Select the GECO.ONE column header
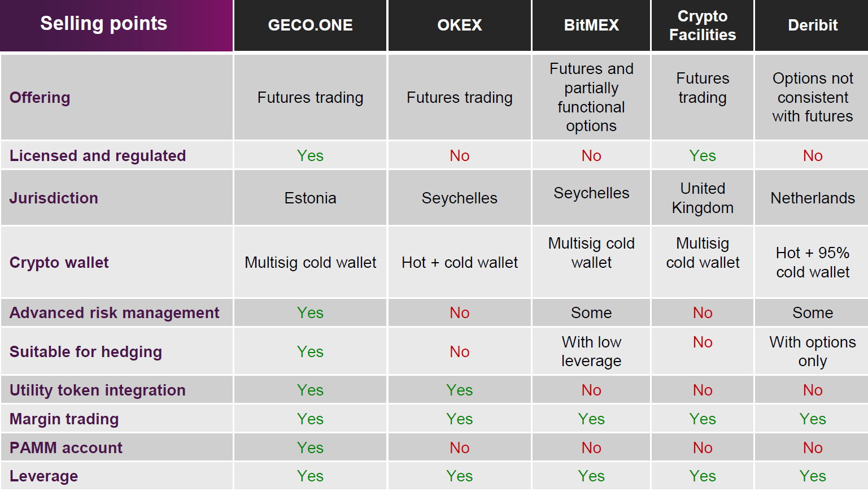Image resolution: width=868 pixels, height=491 pixels. coord(310,25)
